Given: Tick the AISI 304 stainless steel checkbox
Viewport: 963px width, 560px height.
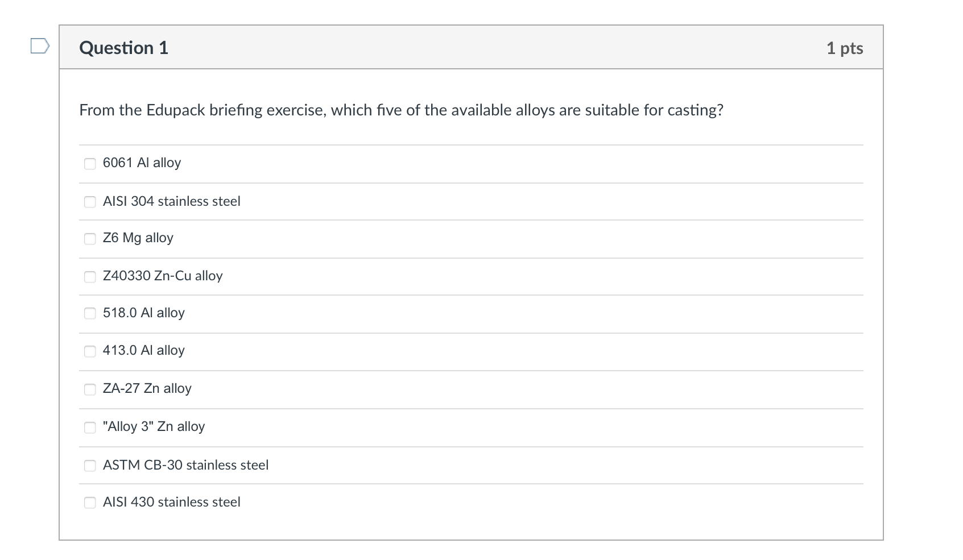Looking at the screenshot, I should (90, 202).
